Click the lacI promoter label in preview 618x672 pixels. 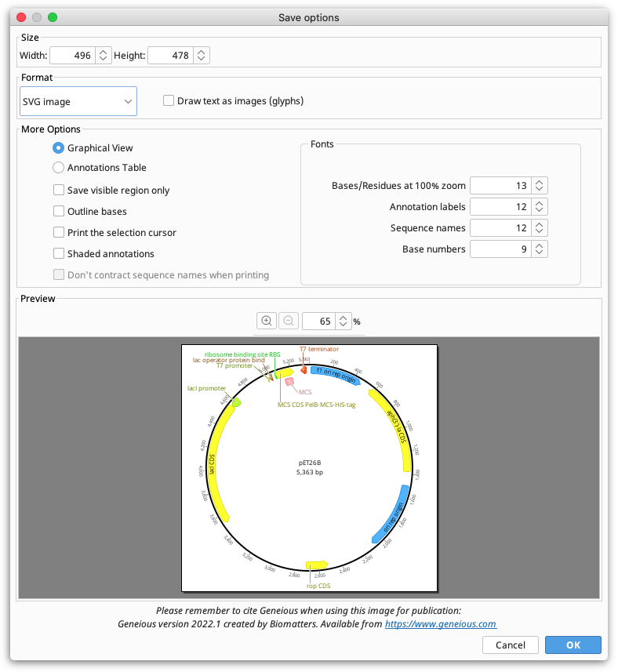206,388
